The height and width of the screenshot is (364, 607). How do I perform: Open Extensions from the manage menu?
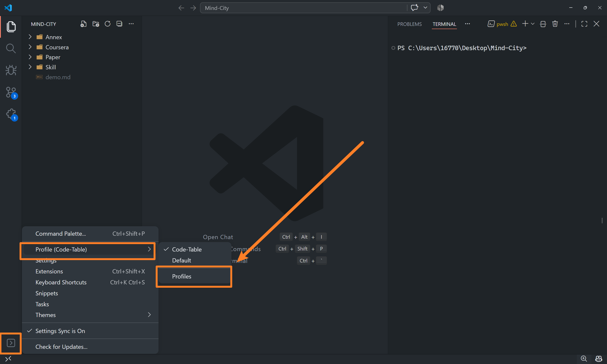[90, 271]
